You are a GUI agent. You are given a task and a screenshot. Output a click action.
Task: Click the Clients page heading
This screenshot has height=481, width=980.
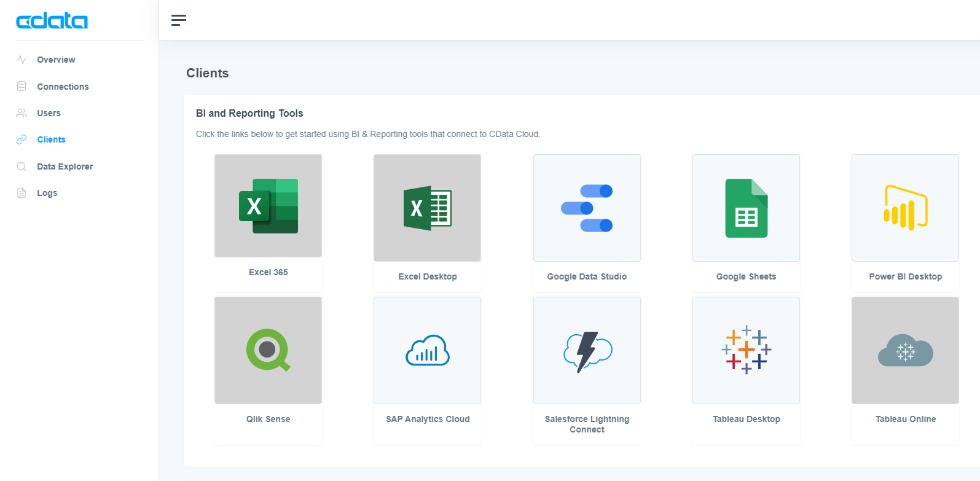pos(208,73)
